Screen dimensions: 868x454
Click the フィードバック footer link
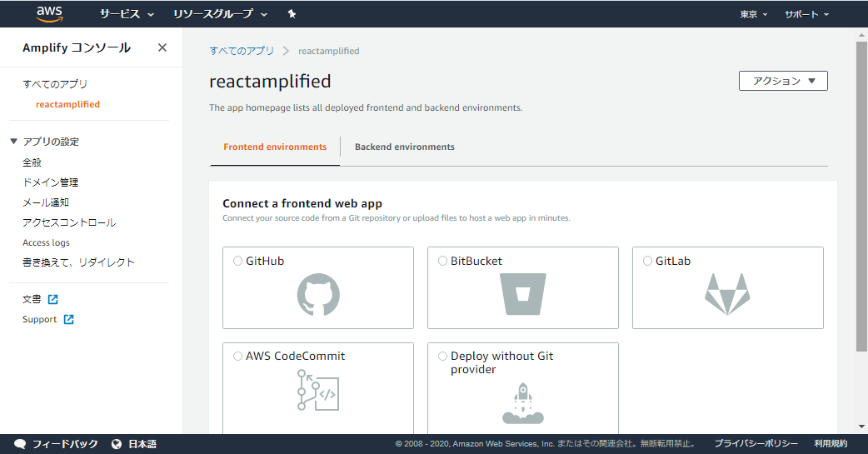(x=65, y=444)
